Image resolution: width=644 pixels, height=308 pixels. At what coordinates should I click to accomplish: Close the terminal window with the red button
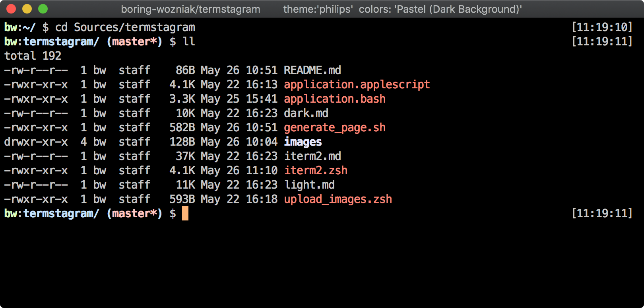pos(11,9)
